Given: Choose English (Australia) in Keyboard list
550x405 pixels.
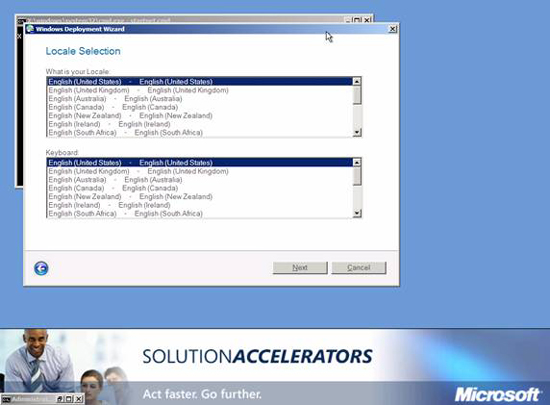Looking at the screenshot, I should pyautogui.click(x=200, y=180).
